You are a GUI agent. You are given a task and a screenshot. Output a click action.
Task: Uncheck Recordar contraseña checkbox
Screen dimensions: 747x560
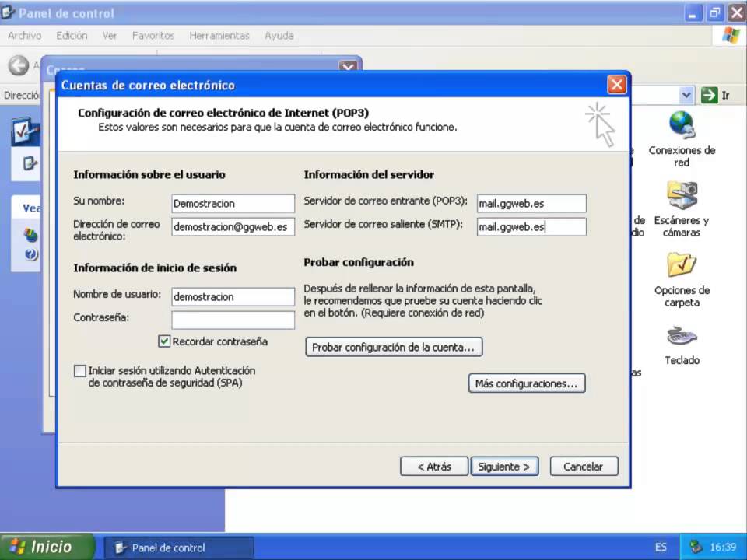click(x=164, y=341)
